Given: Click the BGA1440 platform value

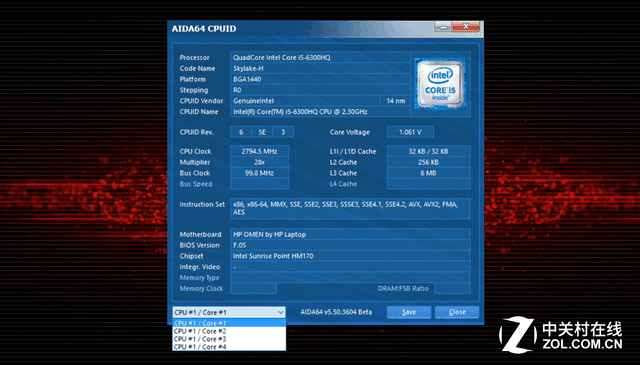Looking at the screenshot, I should point(320,79).
